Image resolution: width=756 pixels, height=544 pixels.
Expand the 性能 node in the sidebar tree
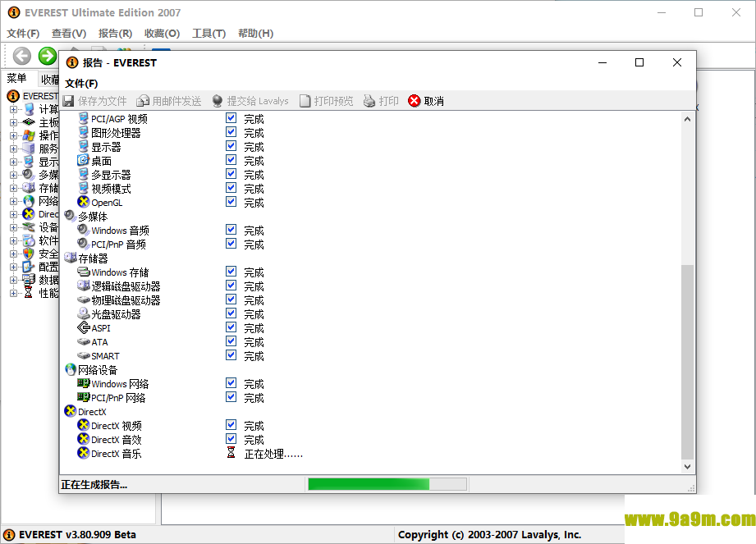13,293
